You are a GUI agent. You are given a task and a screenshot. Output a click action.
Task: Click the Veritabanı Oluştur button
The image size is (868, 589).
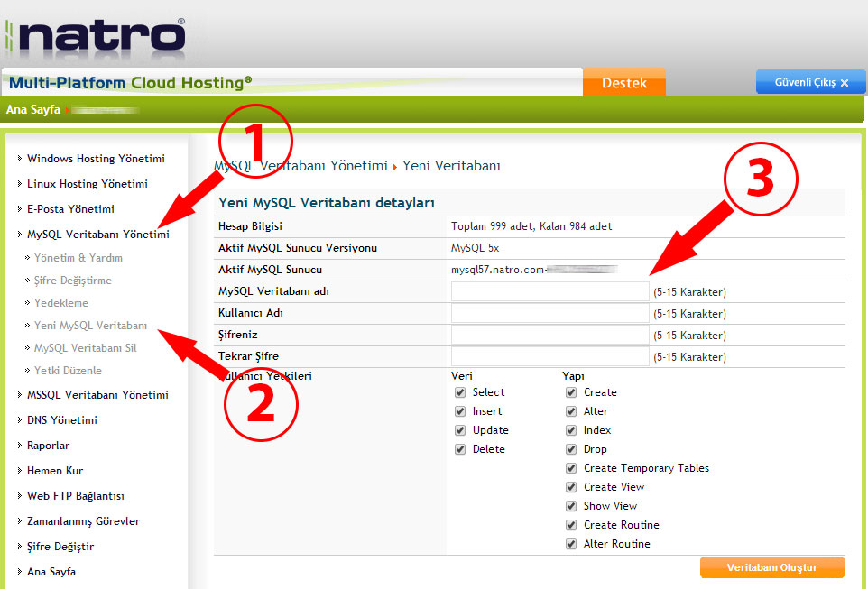772,567
